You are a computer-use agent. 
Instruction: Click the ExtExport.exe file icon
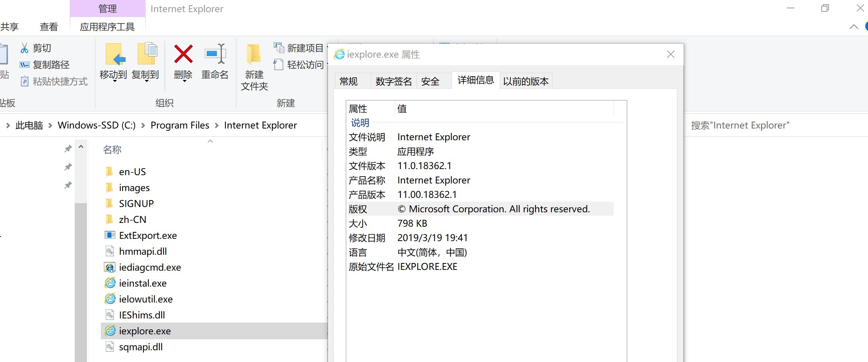[110, 235]
